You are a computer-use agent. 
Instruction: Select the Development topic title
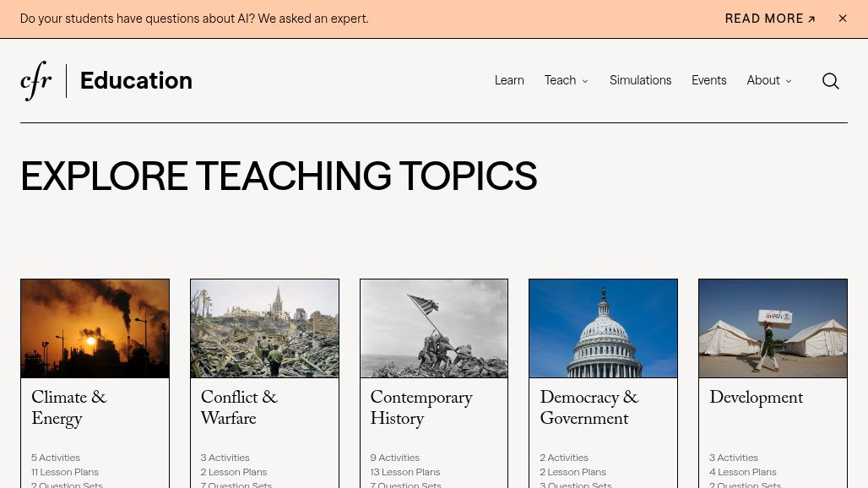coord(757,398)
